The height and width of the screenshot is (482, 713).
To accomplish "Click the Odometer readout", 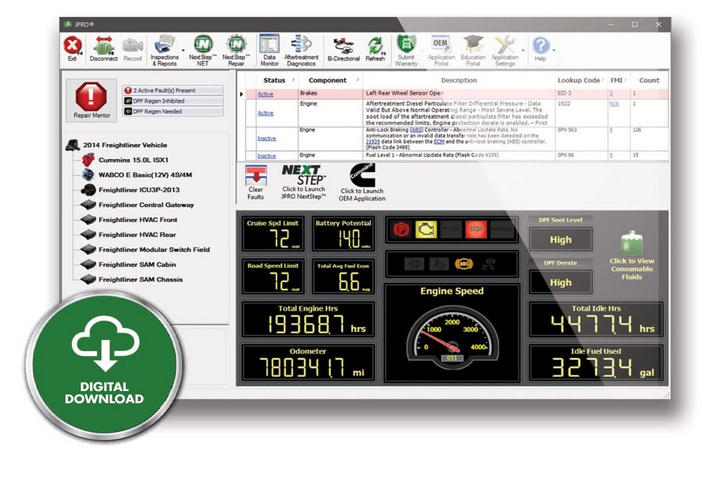I will click(x=308, y=362).
